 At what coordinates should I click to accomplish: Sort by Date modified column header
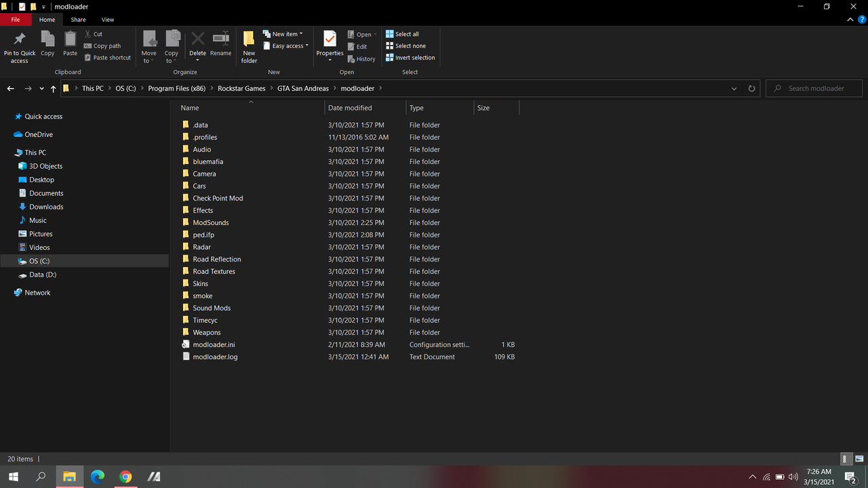coord(366,108)
